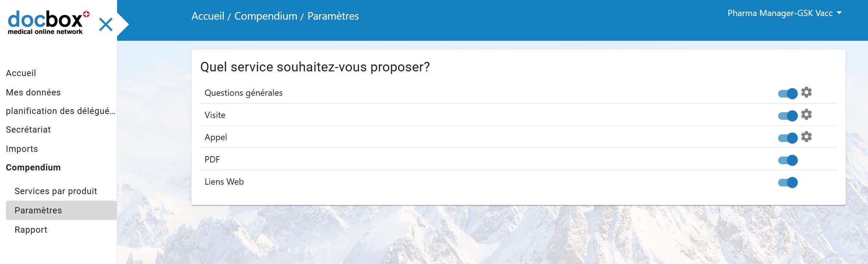
Task: Switch off the Appel service toggle
Action: [x=788, y=138]
